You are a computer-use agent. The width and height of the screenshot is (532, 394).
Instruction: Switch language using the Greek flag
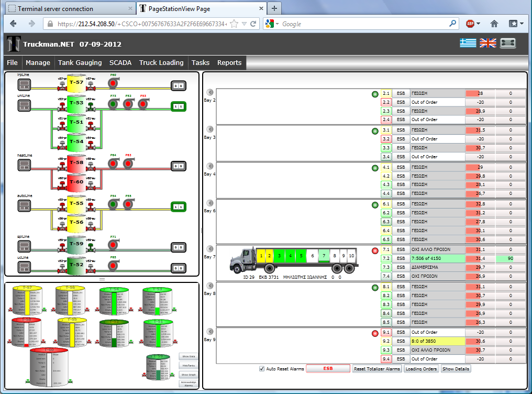pyautogui.click(x=468, y=43)
